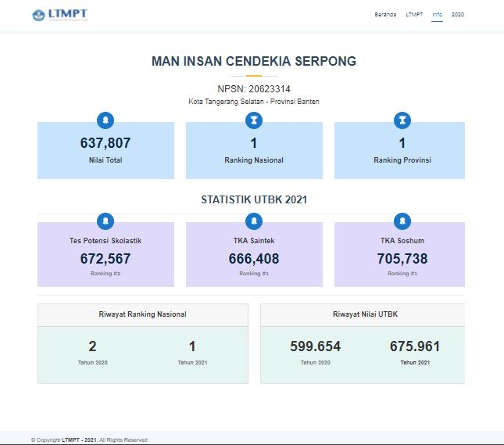
Task: Click the bell icon above Tes Potensi Skolastik
Action: pos(105,221)
